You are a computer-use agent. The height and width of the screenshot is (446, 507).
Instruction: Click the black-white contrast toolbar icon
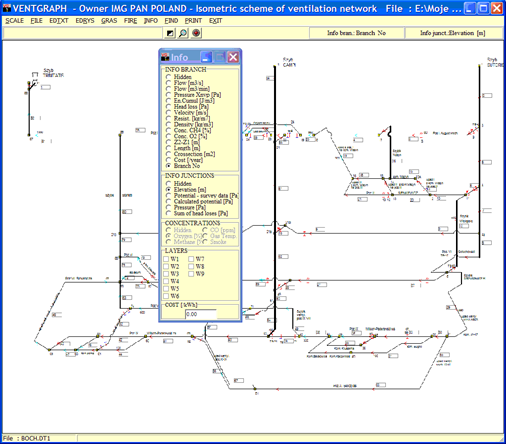pyautogui.click(x=170, y=33)
